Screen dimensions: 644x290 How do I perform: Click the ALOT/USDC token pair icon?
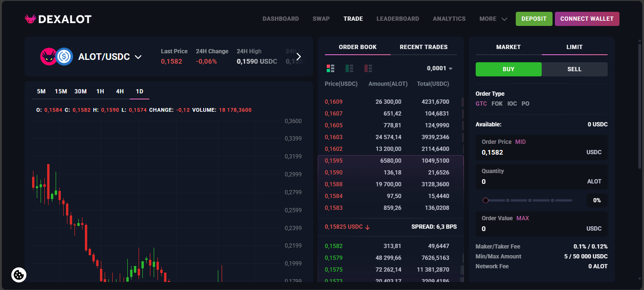[57, 57]
